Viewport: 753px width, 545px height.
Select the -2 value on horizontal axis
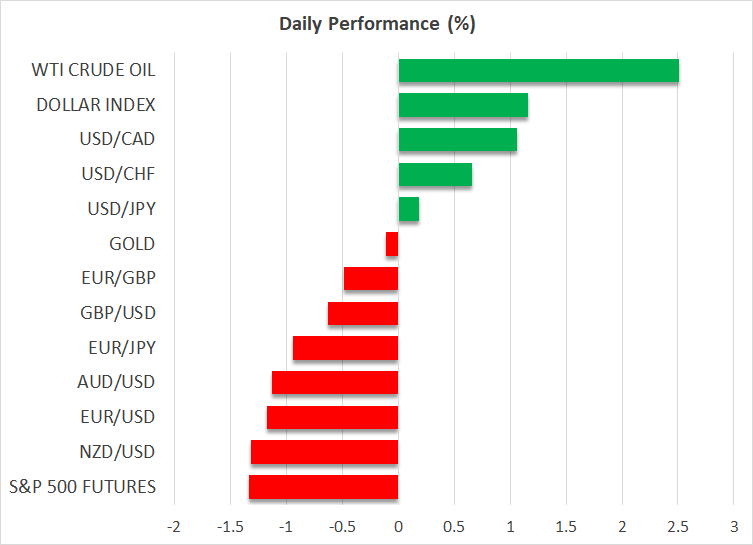[x=174, y=526]
